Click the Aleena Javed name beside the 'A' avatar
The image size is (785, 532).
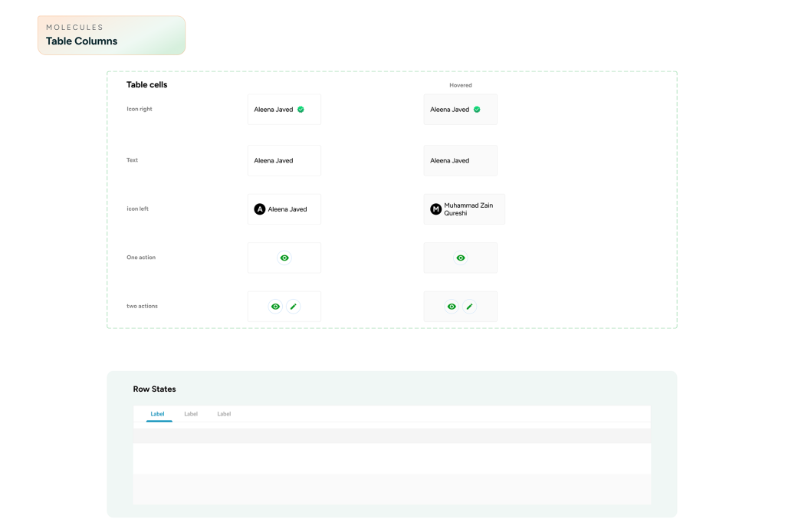pyautogui.click(x=287, y=209)
